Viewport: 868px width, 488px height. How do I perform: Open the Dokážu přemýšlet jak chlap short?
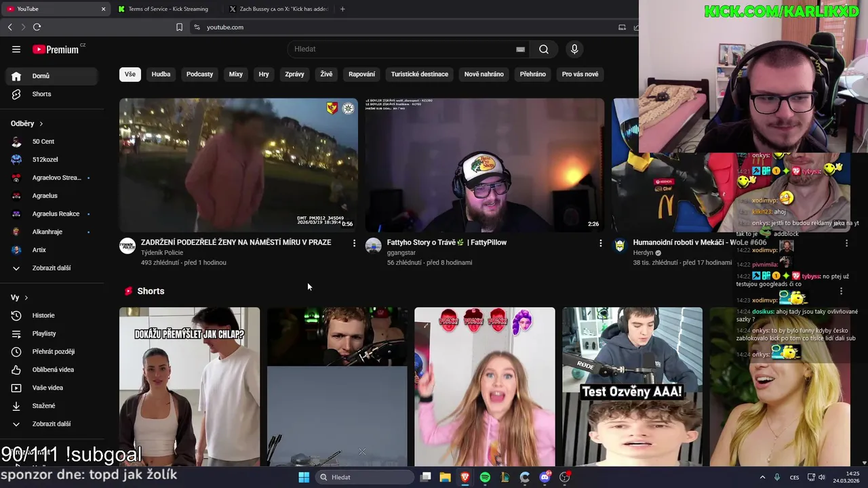click(x=189, y=387)
